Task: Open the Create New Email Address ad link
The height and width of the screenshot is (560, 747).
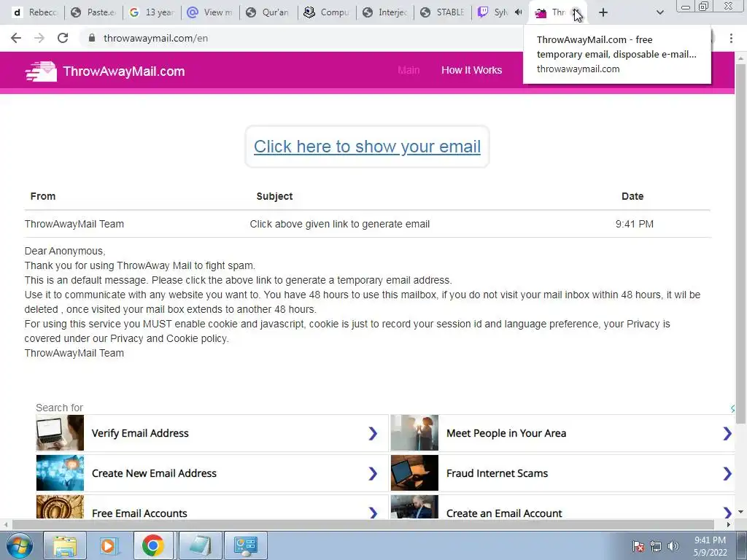Action: pos(212,472)
